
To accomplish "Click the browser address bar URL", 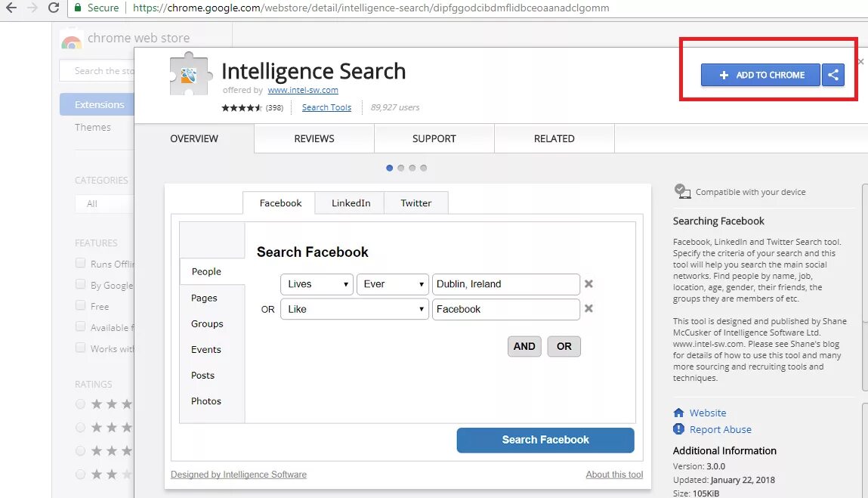I will [371, 8].
